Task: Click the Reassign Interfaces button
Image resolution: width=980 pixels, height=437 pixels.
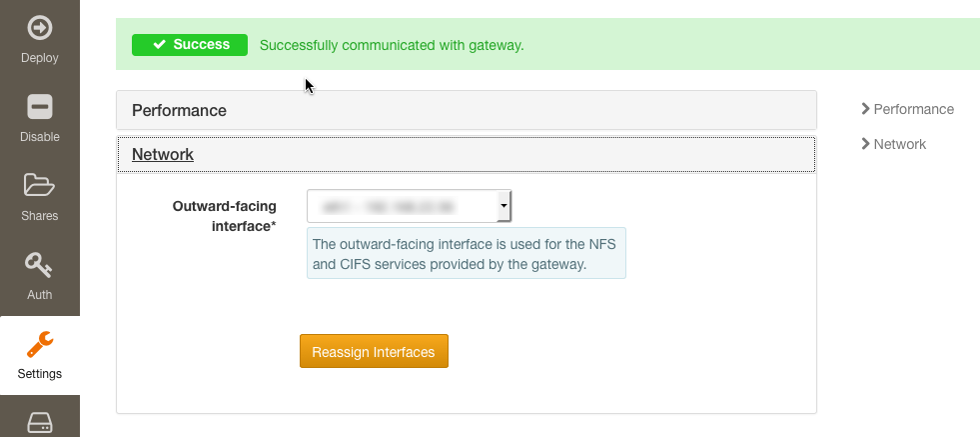Action: point(374,351)
